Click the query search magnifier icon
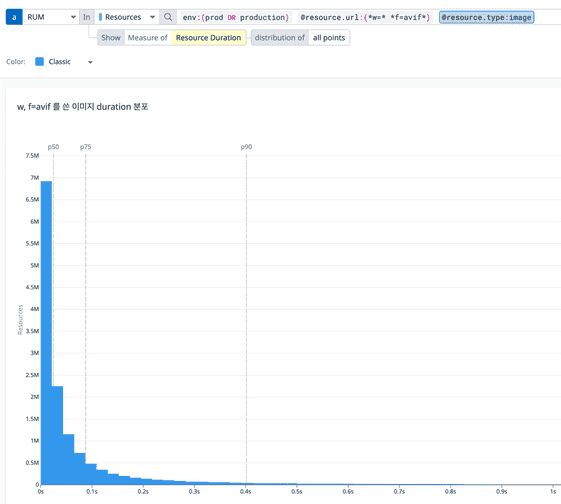This screenshot has height=504, width=561. [x=168, y=17]
